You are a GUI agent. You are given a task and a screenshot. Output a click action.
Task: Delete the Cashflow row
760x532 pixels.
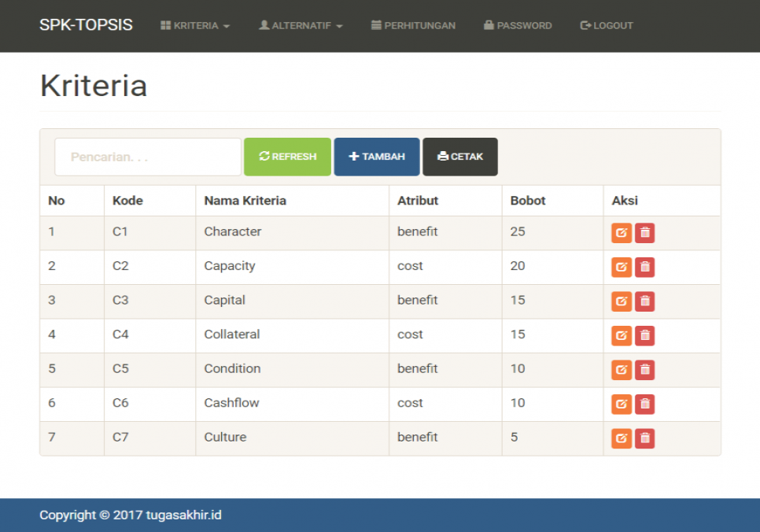coord(645,405)
